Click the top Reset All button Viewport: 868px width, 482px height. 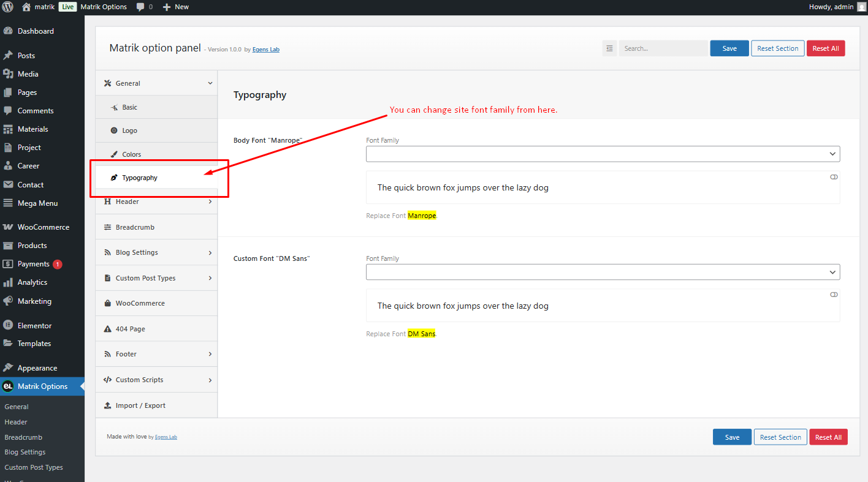[x=826, y=48]
